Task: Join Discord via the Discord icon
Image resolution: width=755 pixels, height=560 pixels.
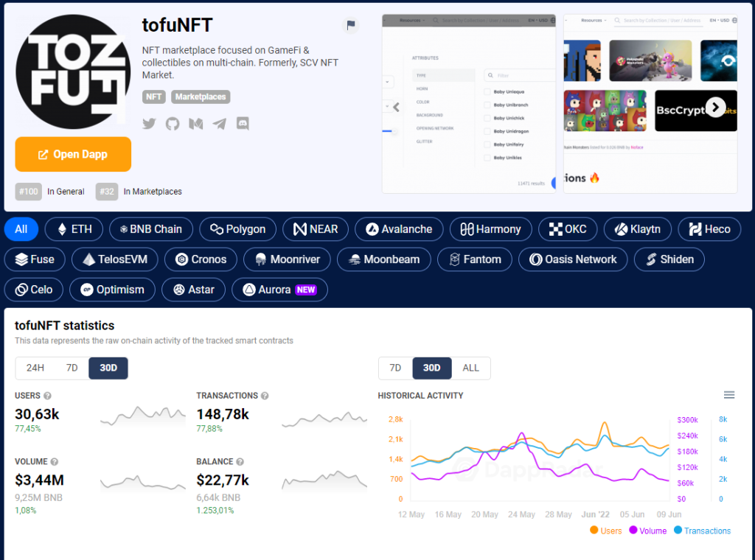Action: [243, 124]
